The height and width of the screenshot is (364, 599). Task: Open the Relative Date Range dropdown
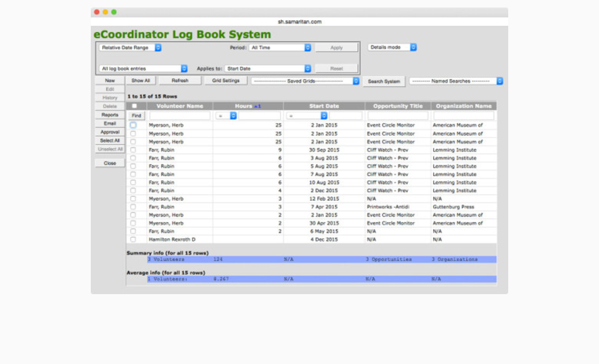pyautogui.click(x=130, y=47)
